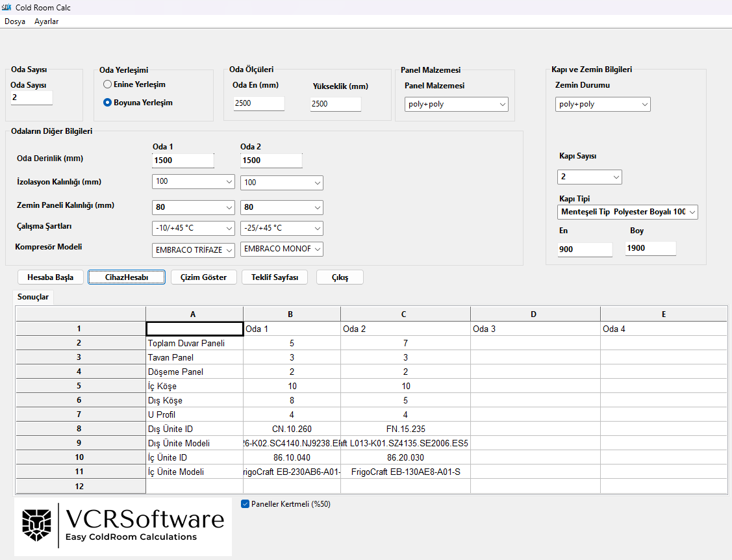
Task: Expand the Zemin Durumu dropdown
Action: pyautogui.click(x=602, y=104)
